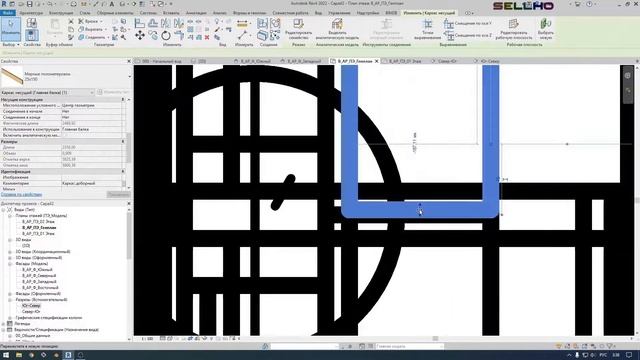Open the Properties (Свойства) palette icon
This screenshot has width=640, height=360.
click(x=32, y=35)
